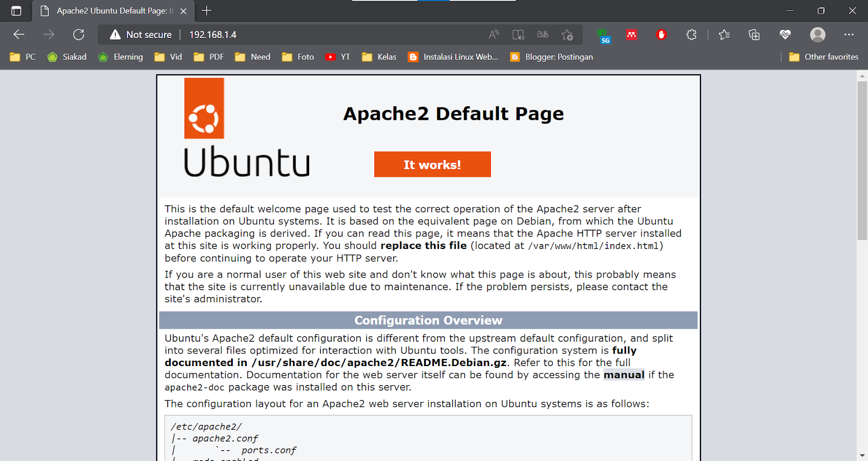Click the Ubuntu logo image
Screen dimensions: 868x461
click(247, 127)
